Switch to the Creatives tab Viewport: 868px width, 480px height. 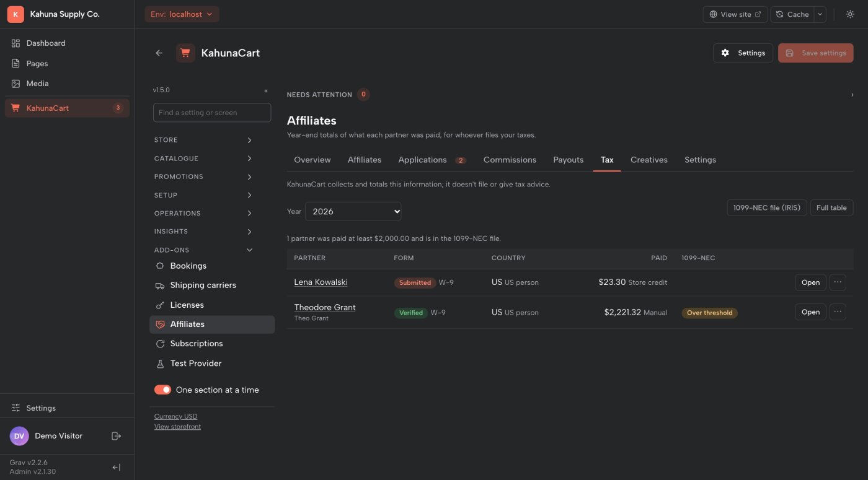pyautogui.click(x=649, y=160)
